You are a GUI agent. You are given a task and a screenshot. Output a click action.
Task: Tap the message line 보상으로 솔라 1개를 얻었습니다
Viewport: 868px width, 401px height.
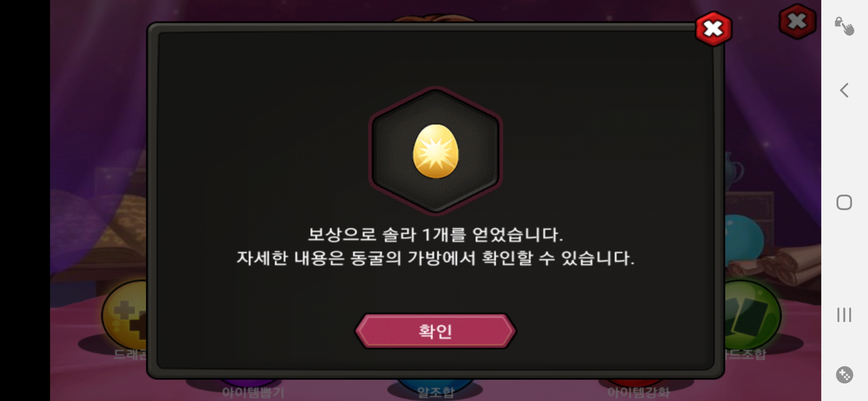click(x=435, y=235)
